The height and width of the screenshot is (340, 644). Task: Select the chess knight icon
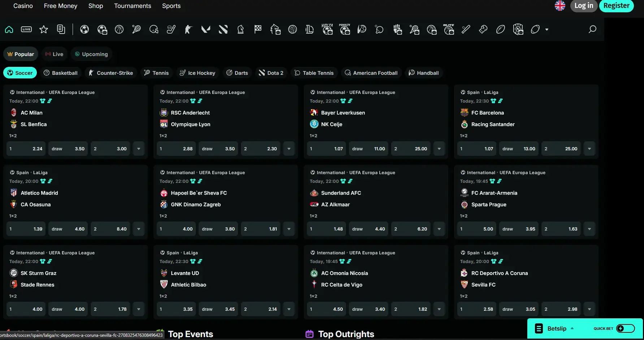[241, 29]
